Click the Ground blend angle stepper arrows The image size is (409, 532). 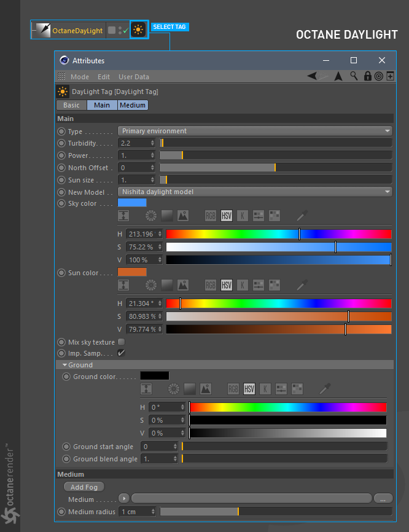pyautogui.click(x=175, y=459)
